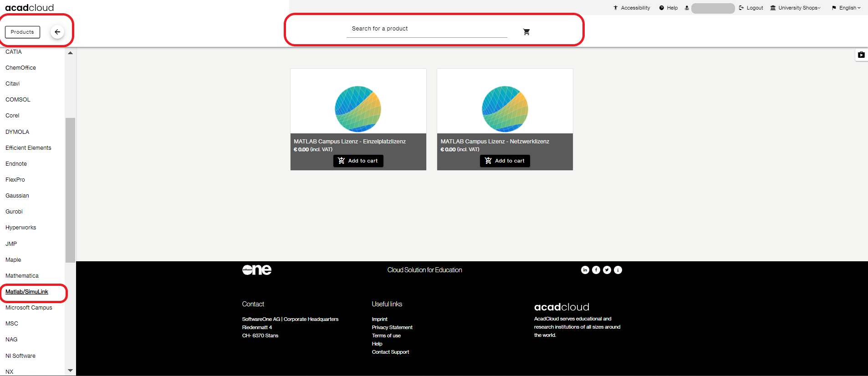The image size is (868, 376).
Task: Click the info icon in footer
Action: point(618,270)
